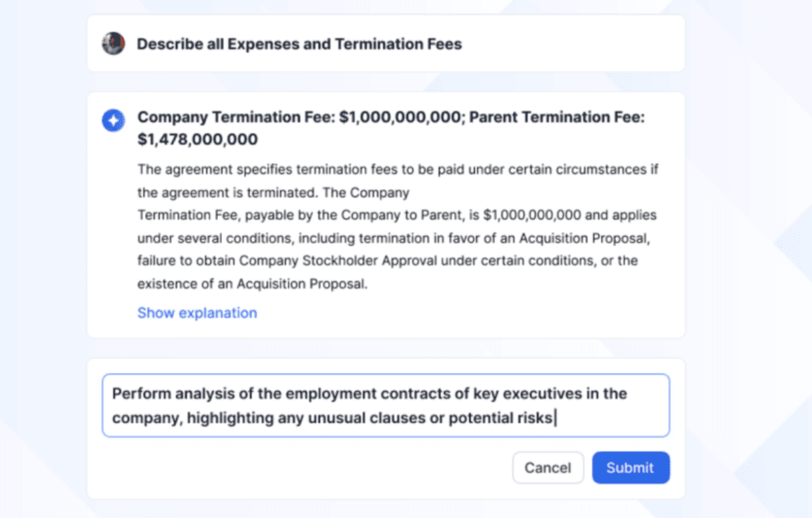Click the Company Termination Fee answer heading
This screenshot has width=812, height=518.
coord(391,127)
